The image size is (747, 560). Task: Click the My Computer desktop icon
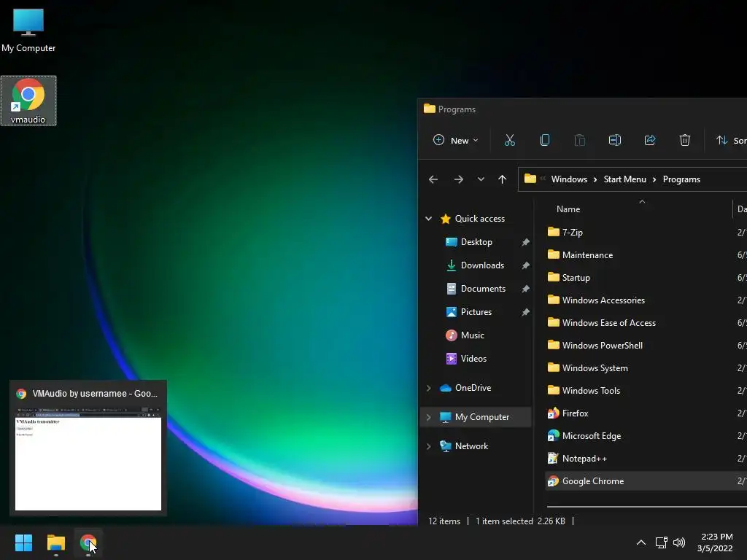pyautogui.click(x=28, y=30)
